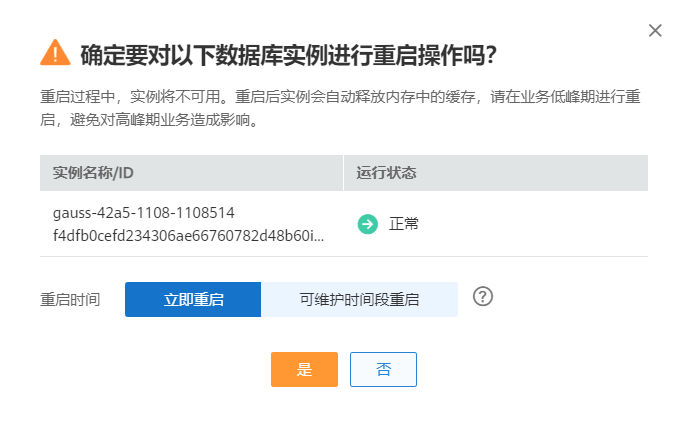
Task: Click the instance ID starting with f4dfb0cefd
Action: 183,234
